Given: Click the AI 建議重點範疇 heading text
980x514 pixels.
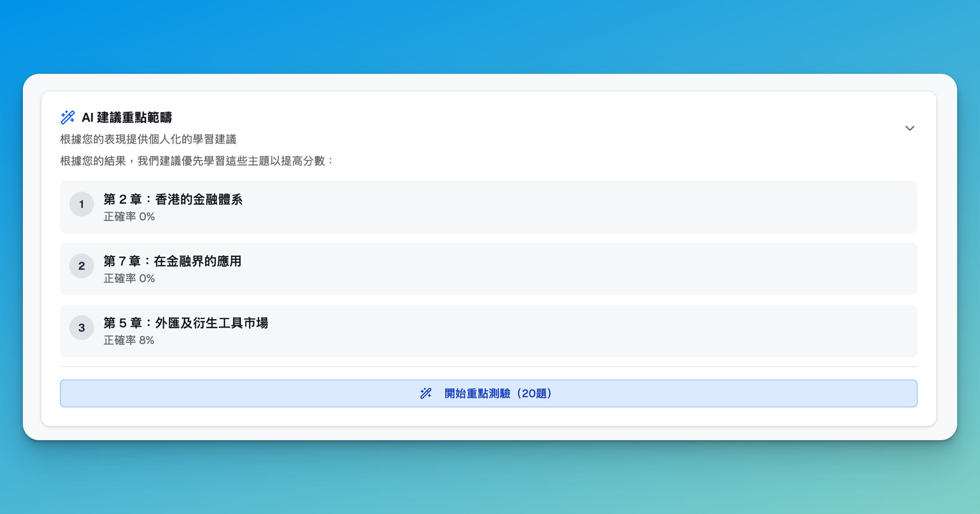Looking at the screenshot, I should (x=127, y=117).
